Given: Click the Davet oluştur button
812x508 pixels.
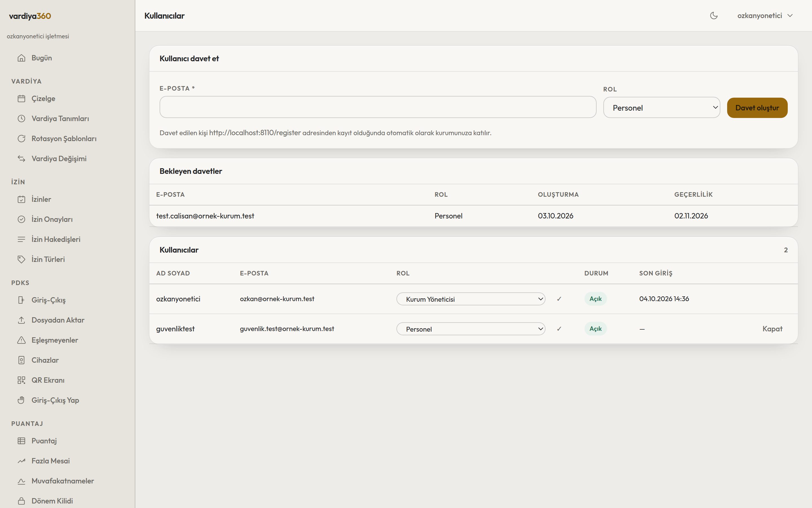Looking at the screenshot, I should [x=757, y=108].
